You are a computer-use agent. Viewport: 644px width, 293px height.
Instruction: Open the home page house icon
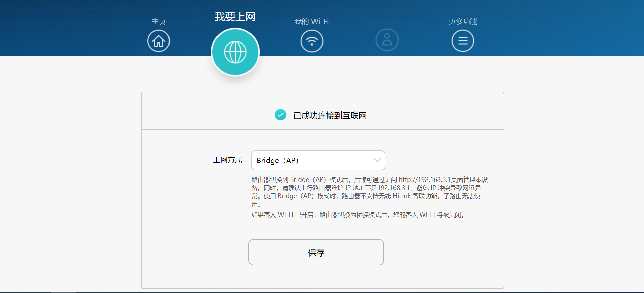(159, 41)
